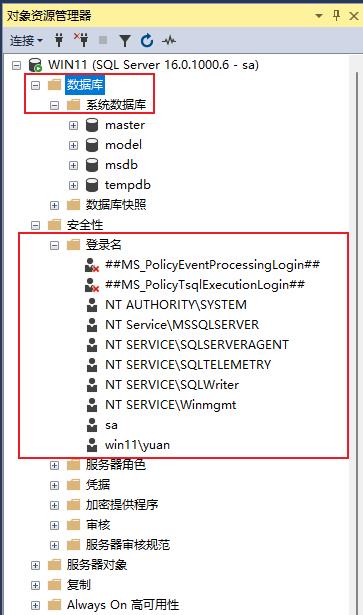Collapse the 登录名 folder

pos(54,246)
